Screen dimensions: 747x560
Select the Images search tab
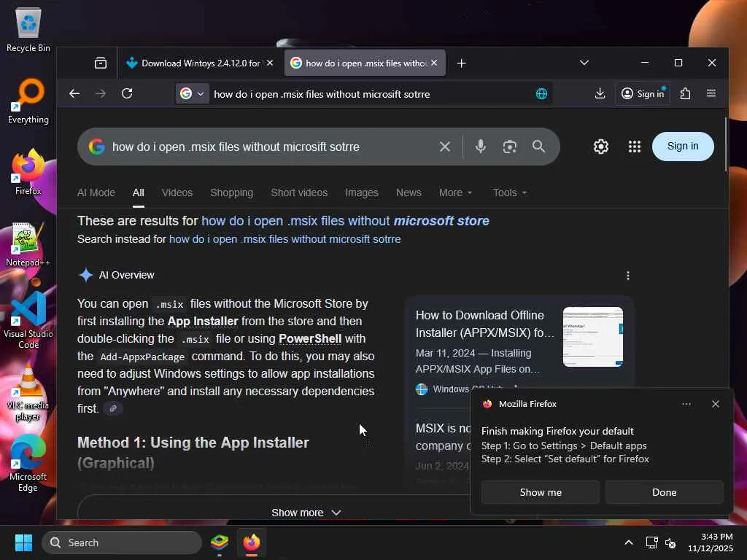point(362,192)
